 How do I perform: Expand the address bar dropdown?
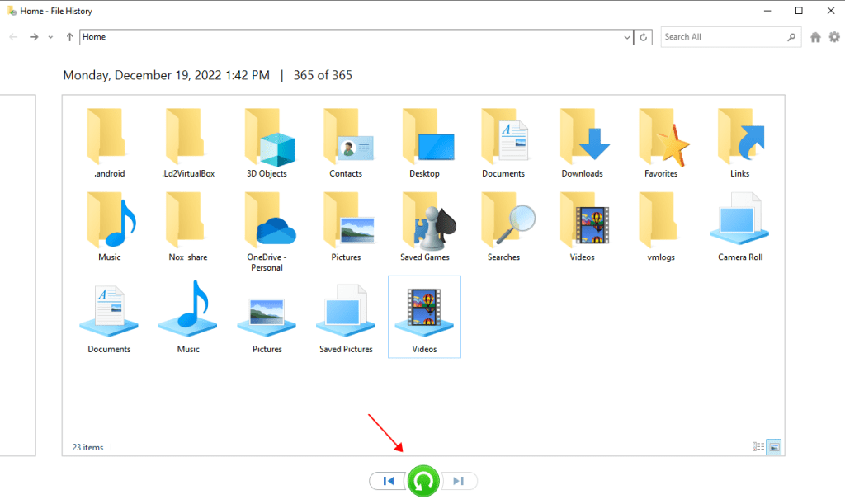pyautogui.click(x=626, y=37)
